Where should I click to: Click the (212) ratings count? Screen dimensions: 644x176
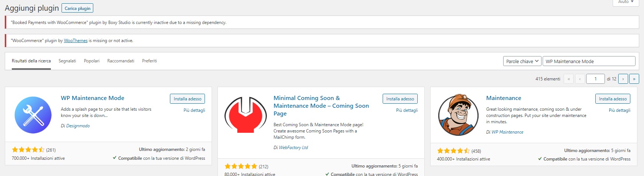point(264,166)
